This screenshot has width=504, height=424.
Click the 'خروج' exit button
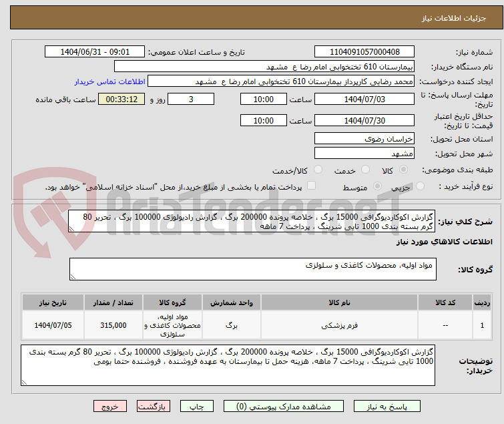(110, 407)
